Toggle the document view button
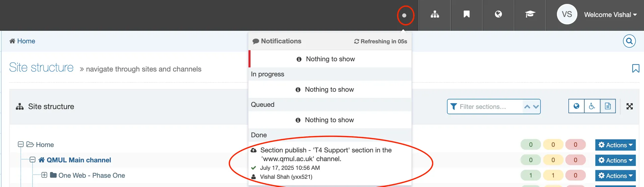The width and height of the screenshot is (644, 187). pyautogui.click(x=608, y=106)
